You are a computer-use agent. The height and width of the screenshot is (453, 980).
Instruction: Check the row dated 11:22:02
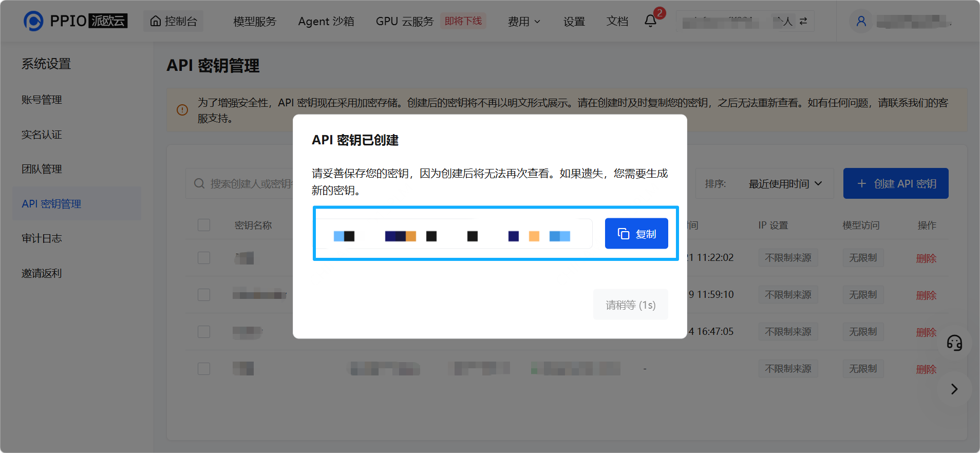tap(204, 258)
